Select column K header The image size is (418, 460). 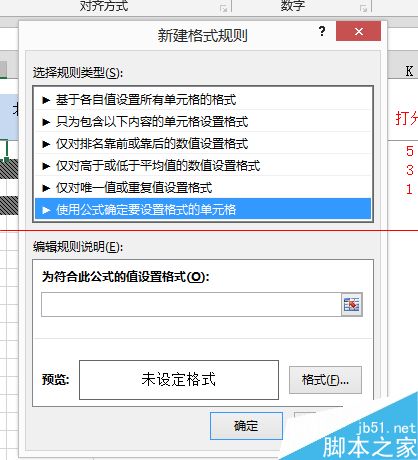coord(409,71)
